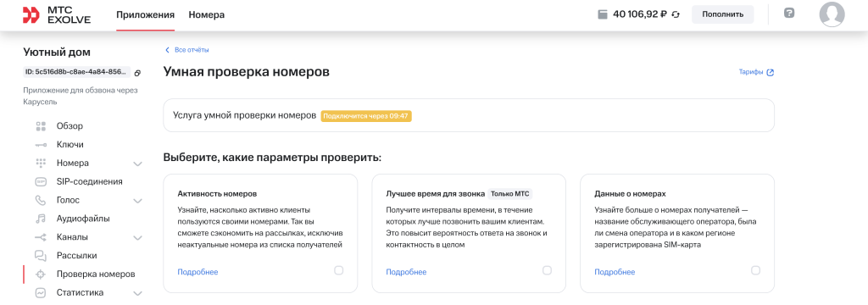868x305 pixels.
Task: Click the application ID field
Action: [77, 72]
